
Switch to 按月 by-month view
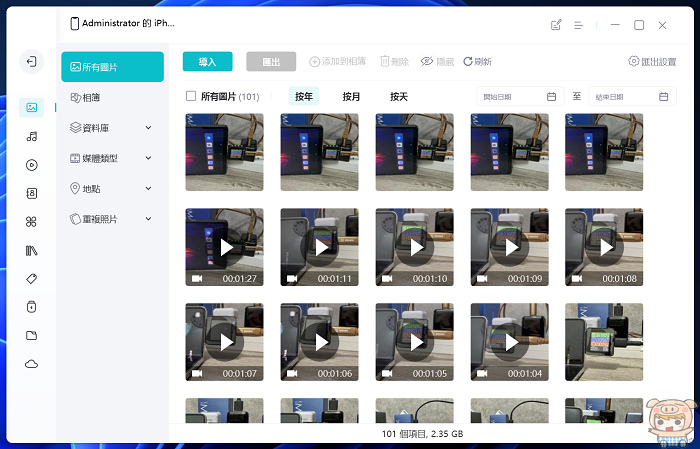351,96
